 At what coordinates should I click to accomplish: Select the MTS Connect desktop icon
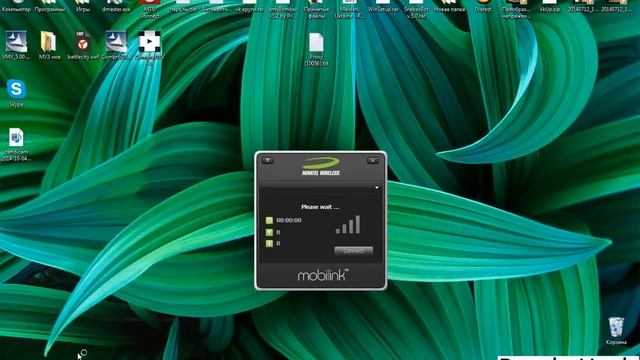(x=149, y=9)
